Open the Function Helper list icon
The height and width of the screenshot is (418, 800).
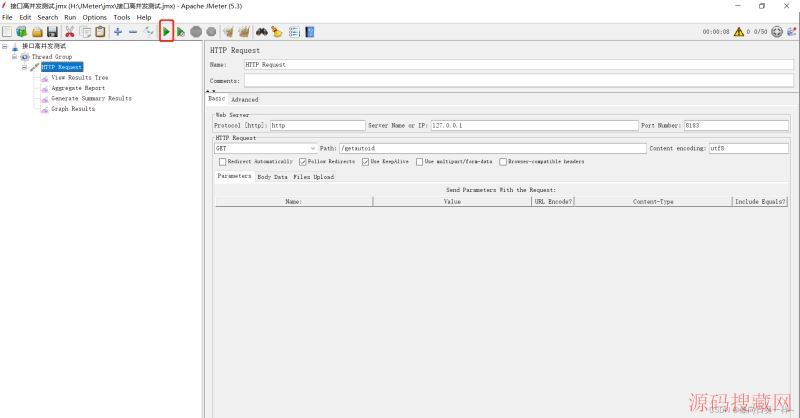click(294, 32)
